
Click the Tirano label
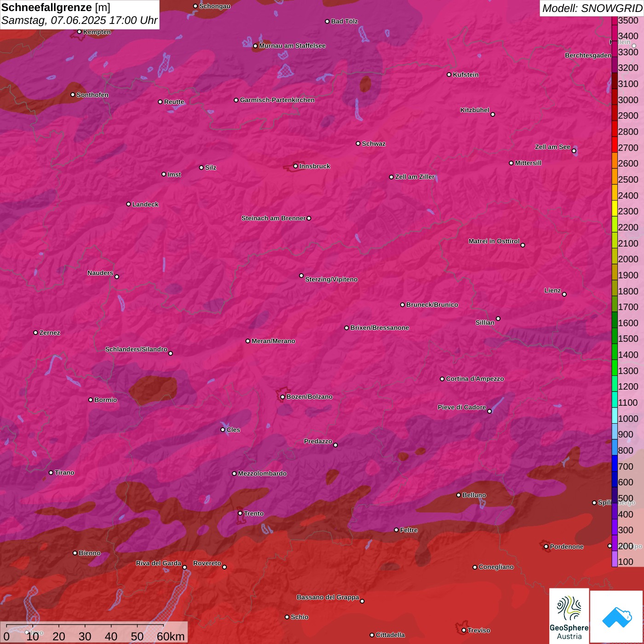tap(64, 472)
